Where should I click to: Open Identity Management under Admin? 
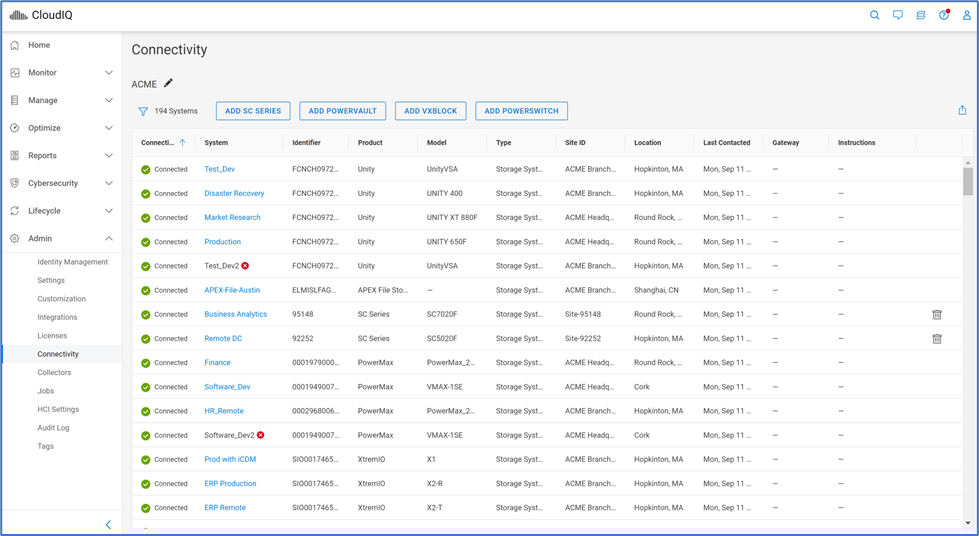(x=72, y=262)
